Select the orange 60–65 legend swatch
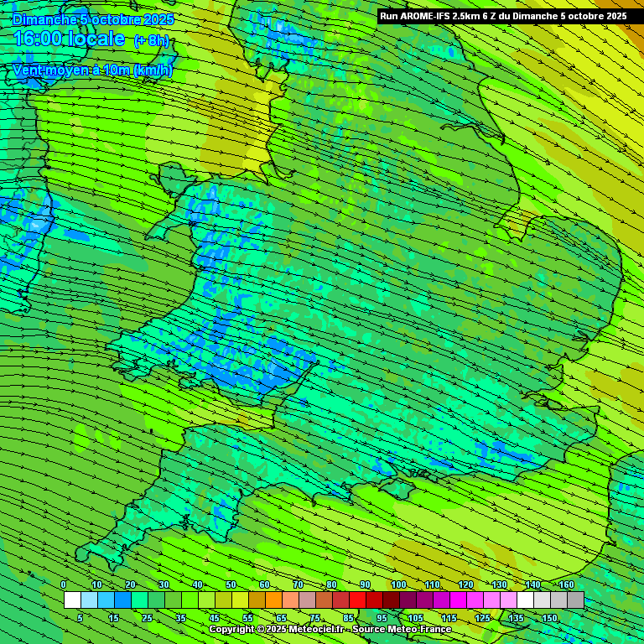 pyautogui.click(x=273, y=600)
